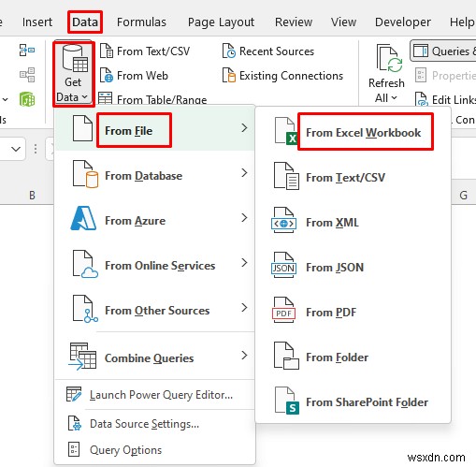Click the From Folder icon
The image size is (476, 467).
tap(286, 356)
